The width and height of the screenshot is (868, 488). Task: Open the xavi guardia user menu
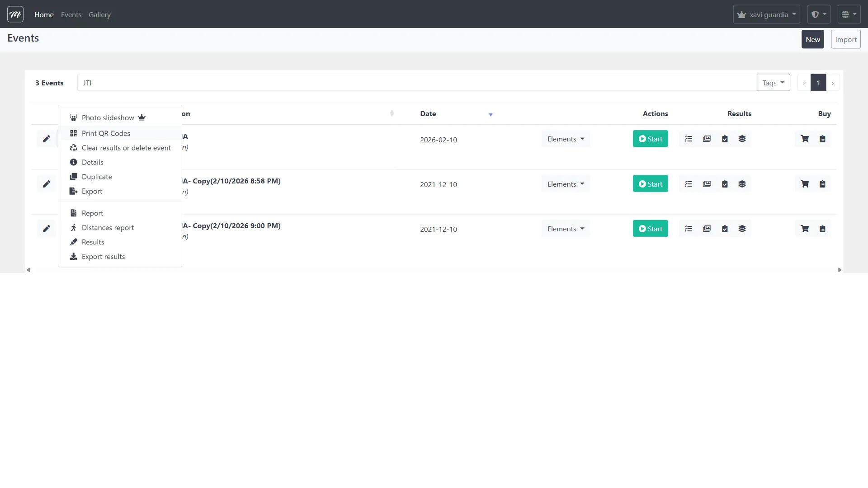pyautogui.click(x=766, y=14)
